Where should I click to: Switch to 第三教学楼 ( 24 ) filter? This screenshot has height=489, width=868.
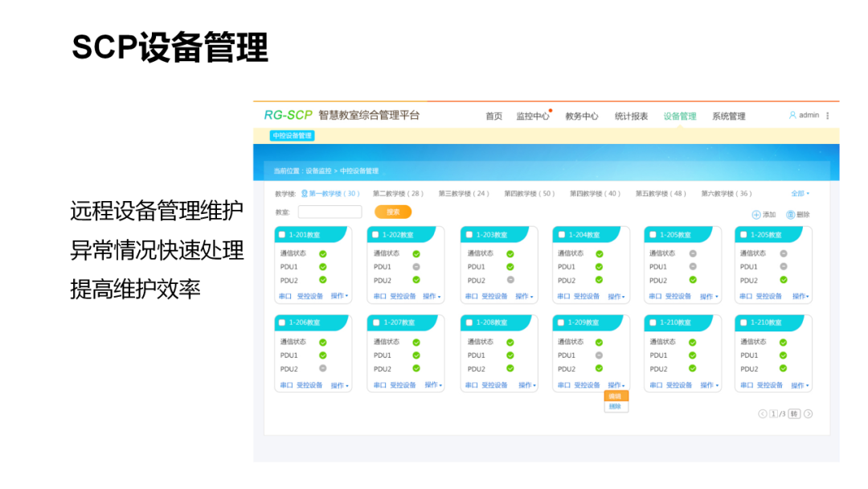coord(464,193)
